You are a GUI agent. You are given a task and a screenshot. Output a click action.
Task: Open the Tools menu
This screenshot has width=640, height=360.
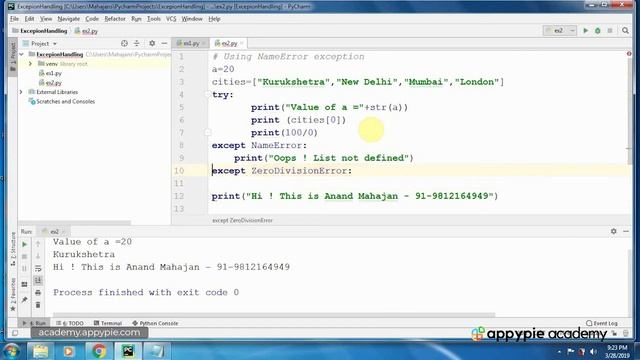pos(153,19)
